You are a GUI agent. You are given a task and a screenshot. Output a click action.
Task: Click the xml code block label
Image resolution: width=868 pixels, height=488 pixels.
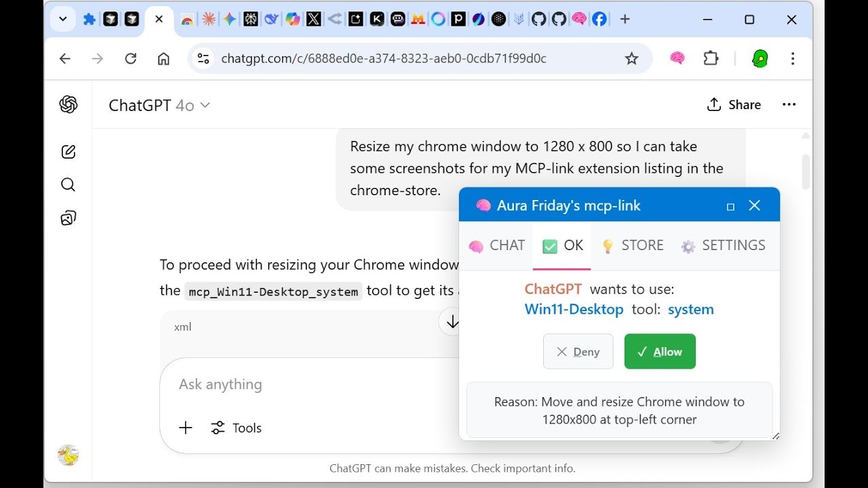(x=182, y=327)
